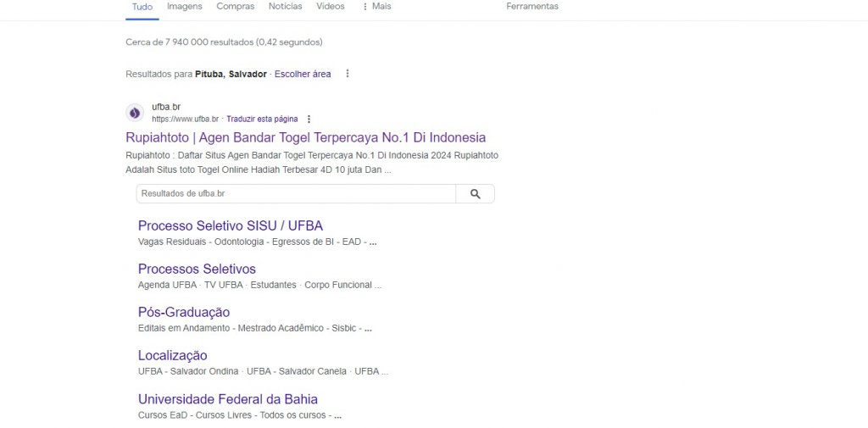Open the Vídeos tab

[330, 7]
